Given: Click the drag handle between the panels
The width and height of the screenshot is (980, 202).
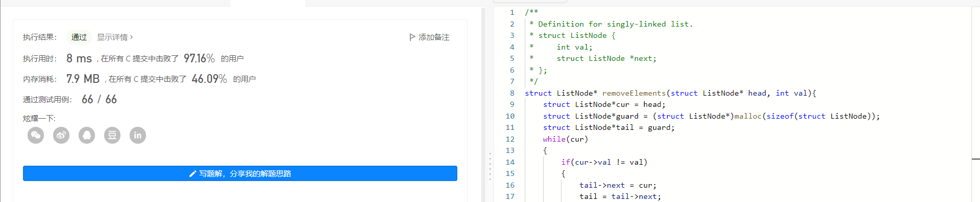Looking at the screenshot, I should tap(490, 166).
